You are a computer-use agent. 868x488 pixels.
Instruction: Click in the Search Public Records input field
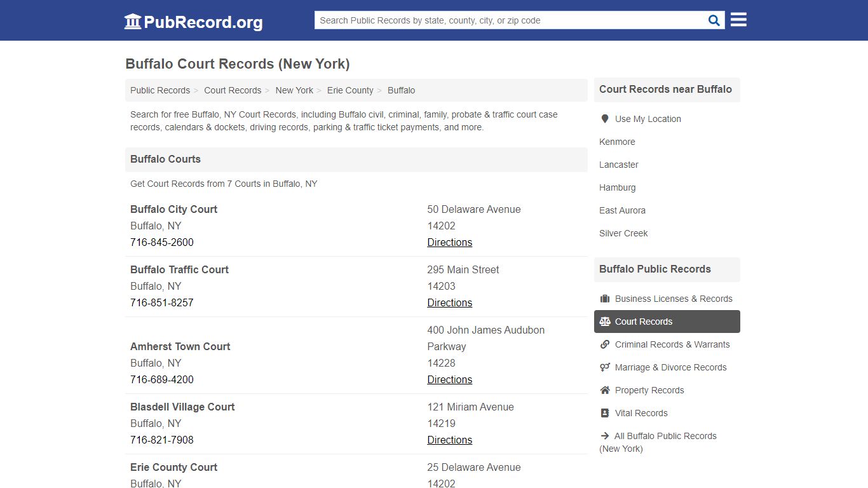point(511,20)
